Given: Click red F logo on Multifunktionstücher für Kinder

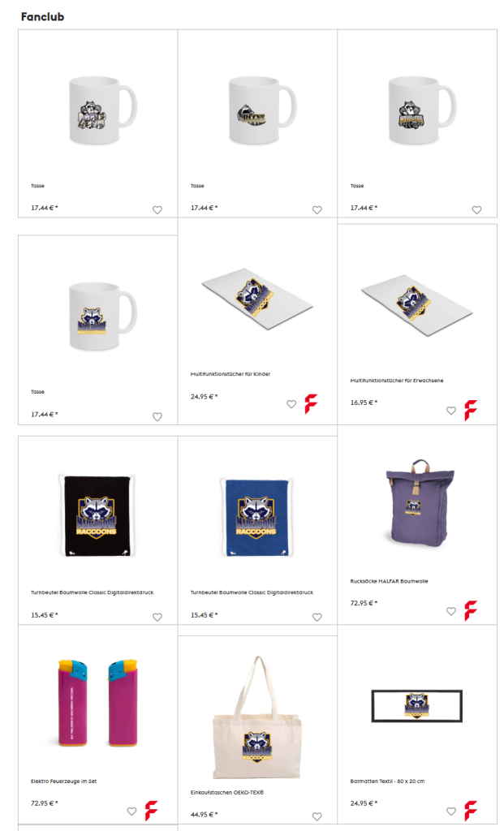Looking at the screenshot, I should click(x=311, y=404).
